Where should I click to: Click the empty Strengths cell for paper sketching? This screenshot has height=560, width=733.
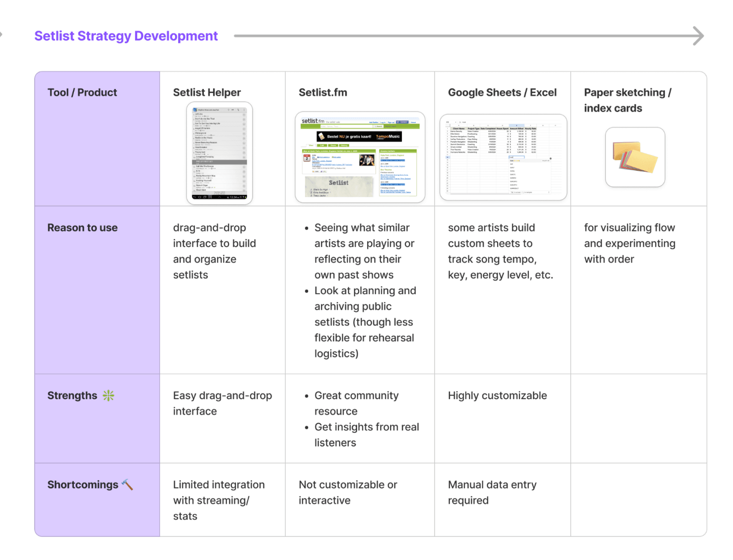(639, 418)
